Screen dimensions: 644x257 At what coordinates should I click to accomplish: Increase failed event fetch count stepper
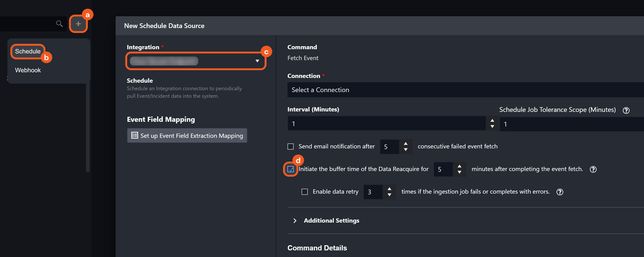click(x=405, y=143)
